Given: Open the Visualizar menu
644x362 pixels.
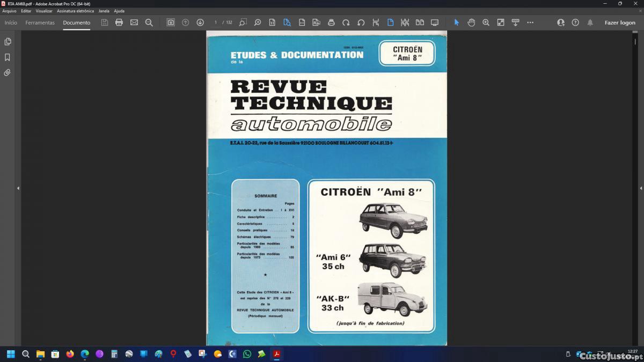Looking at the screenshot, I should click(44, 11).
